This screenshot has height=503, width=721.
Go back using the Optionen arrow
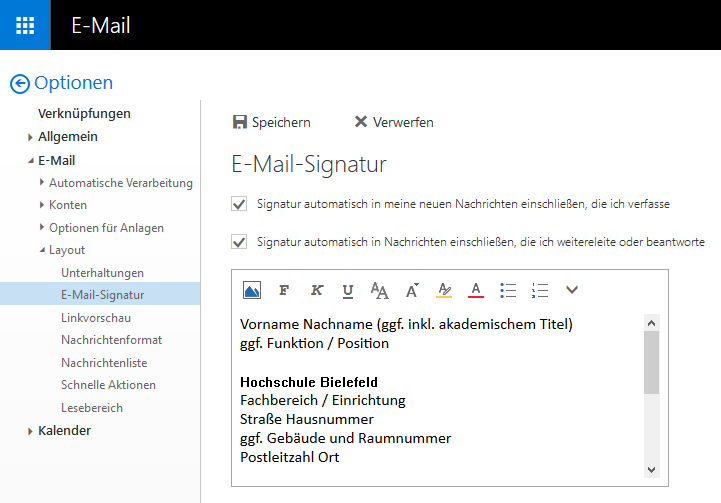pos(20,84)
